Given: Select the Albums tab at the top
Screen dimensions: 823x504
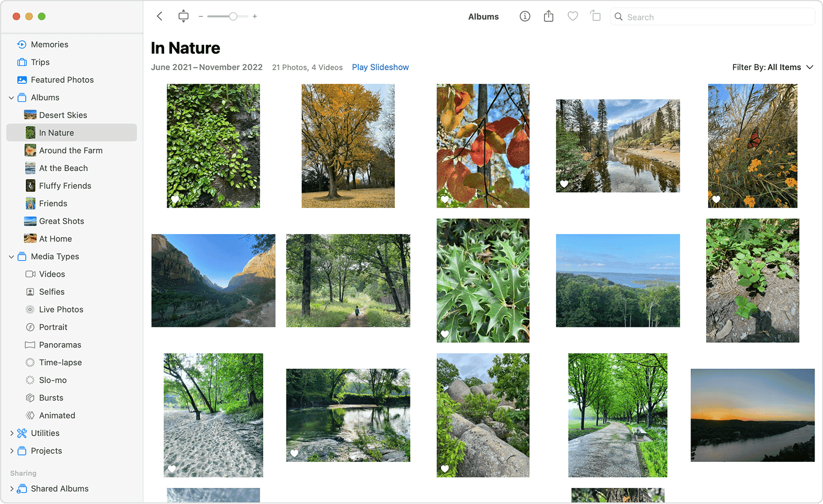Looking at the screenshot, I should click(483, 16).
